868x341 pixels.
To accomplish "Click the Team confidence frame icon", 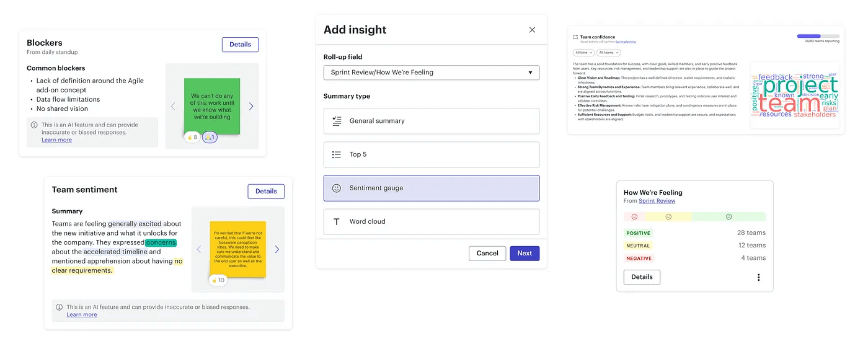I will coord(575,37).
